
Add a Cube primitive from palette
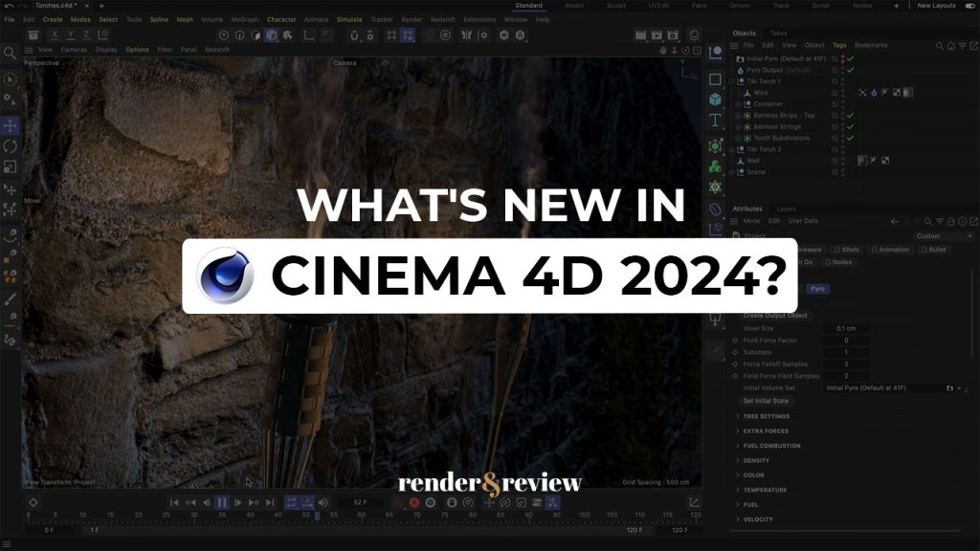[716, 99]
